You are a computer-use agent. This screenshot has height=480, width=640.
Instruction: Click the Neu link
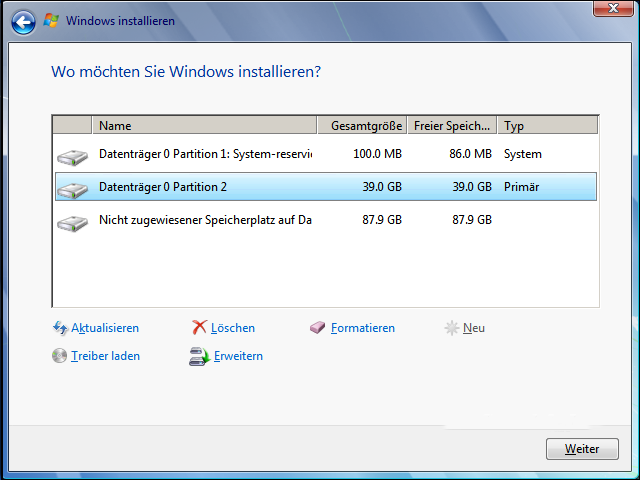(x=474, y=328)
